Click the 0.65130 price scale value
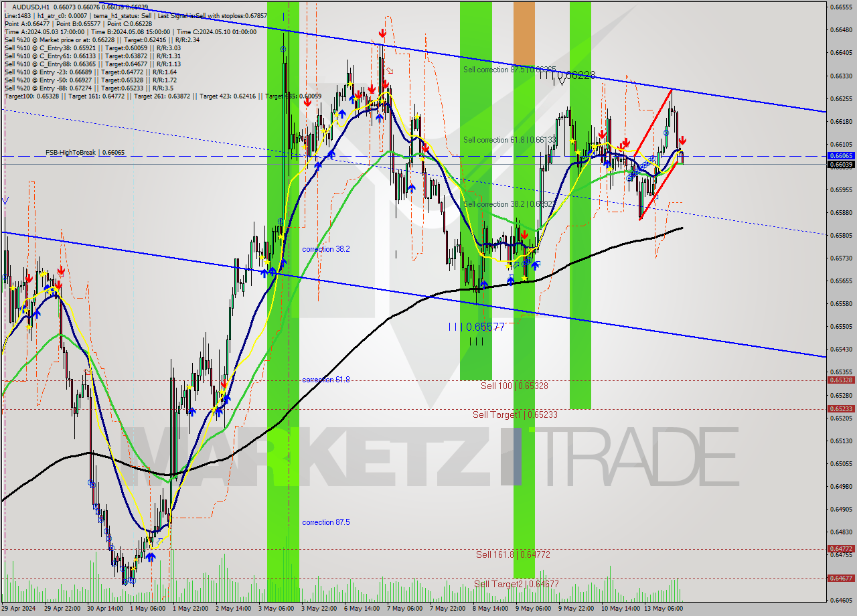Screen dimensions: 857x616 pos(841,441)
